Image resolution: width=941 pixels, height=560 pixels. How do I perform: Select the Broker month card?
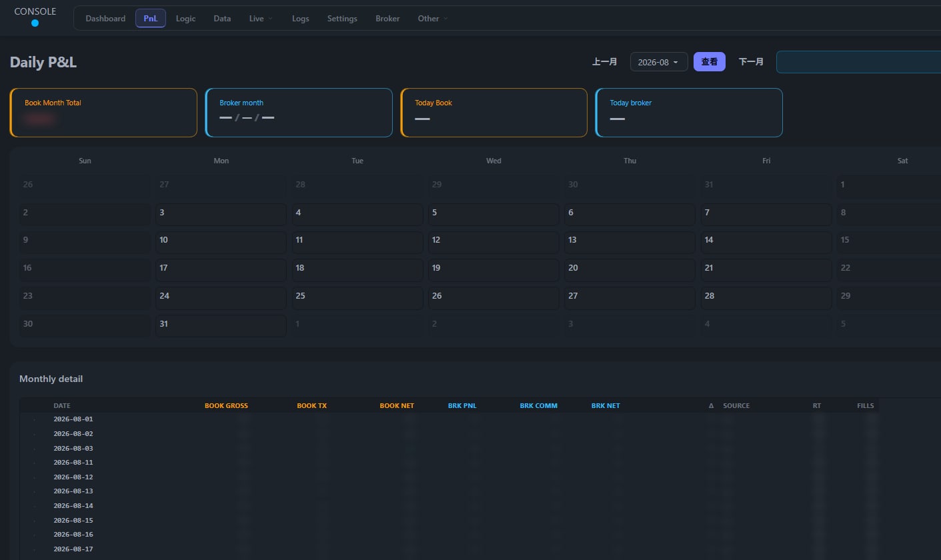click(x=299, y=113)
